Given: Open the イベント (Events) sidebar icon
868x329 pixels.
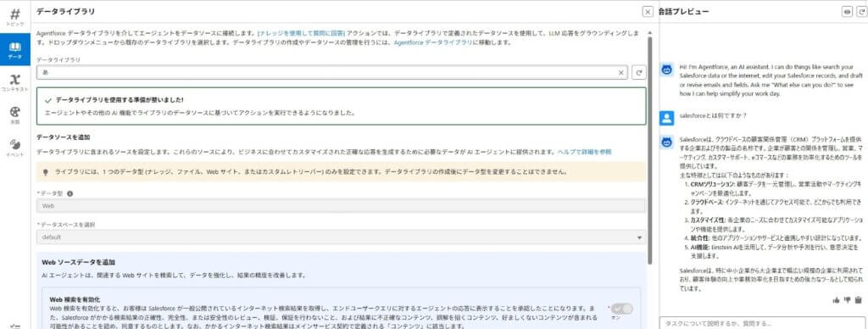Looking at the screenshot, I should (x=15, y=148).
